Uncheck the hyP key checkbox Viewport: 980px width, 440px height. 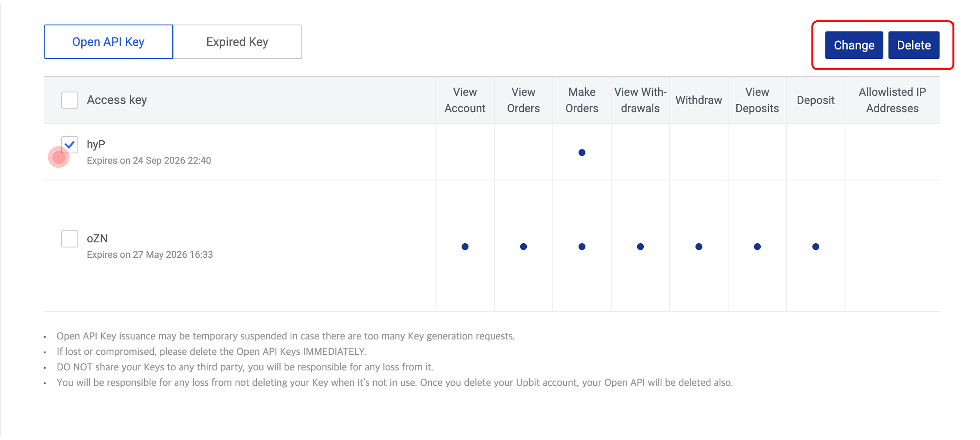pyautogui.click(x=70, y=145)
